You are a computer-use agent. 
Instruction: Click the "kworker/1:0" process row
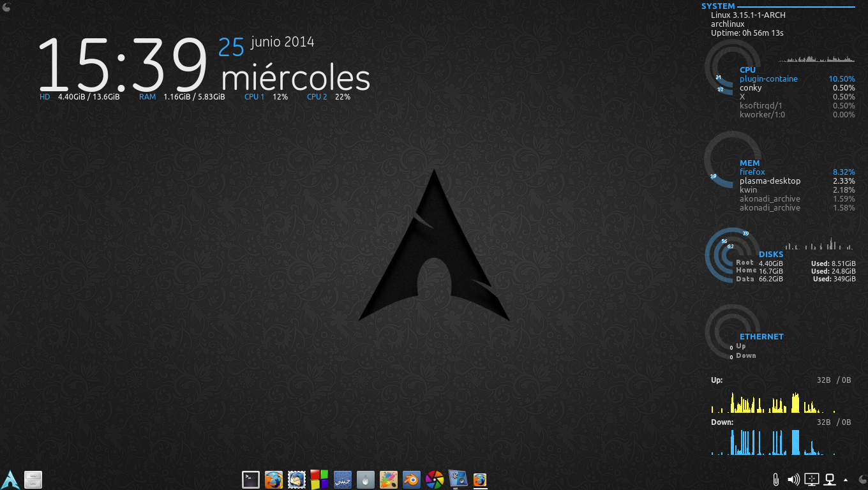797,115
